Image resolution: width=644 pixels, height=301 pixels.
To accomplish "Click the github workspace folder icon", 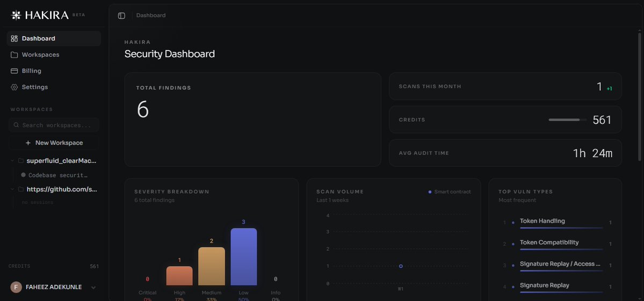I will pyautogui.click(x=20, y=189).
